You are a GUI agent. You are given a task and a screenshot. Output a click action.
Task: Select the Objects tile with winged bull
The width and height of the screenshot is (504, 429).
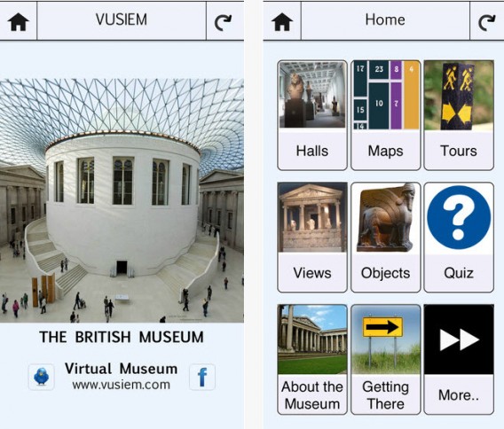(x=386, y=238)
